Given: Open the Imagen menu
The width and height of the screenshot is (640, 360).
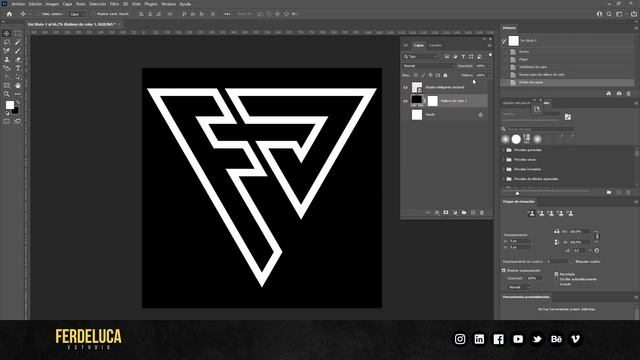Looking at the screenshot, I should click(52, 4).
